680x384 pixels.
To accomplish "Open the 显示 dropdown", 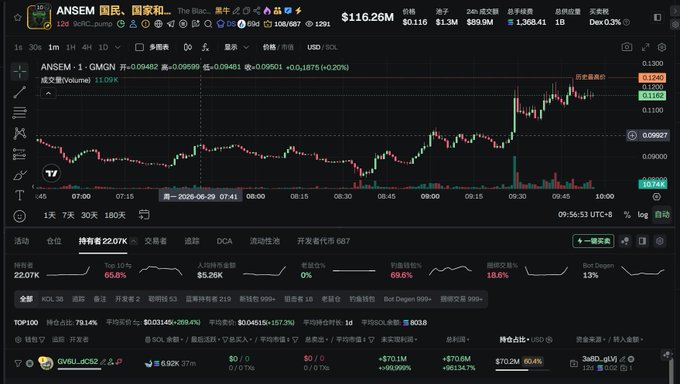I will (236, 47).
